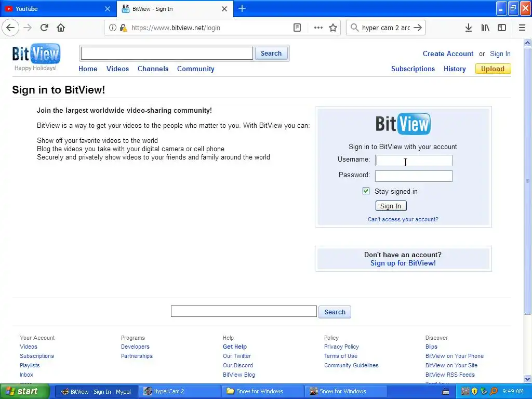Follow the Sign In link in the header
The width and height of the screenshot is (532, 399).
point(500,54)
